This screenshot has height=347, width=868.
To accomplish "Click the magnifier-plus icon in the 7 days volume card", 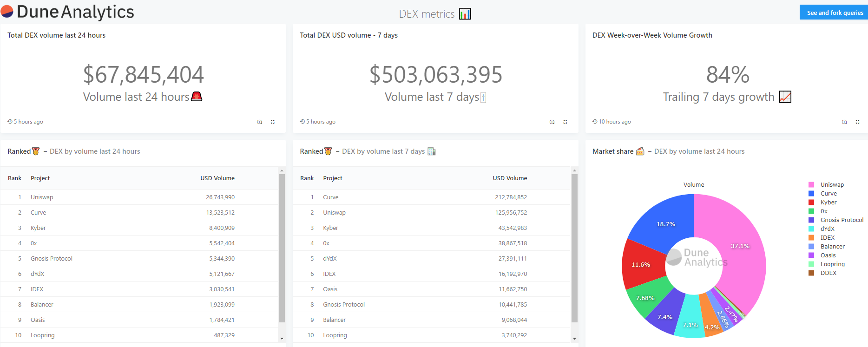I will [552, 122].
